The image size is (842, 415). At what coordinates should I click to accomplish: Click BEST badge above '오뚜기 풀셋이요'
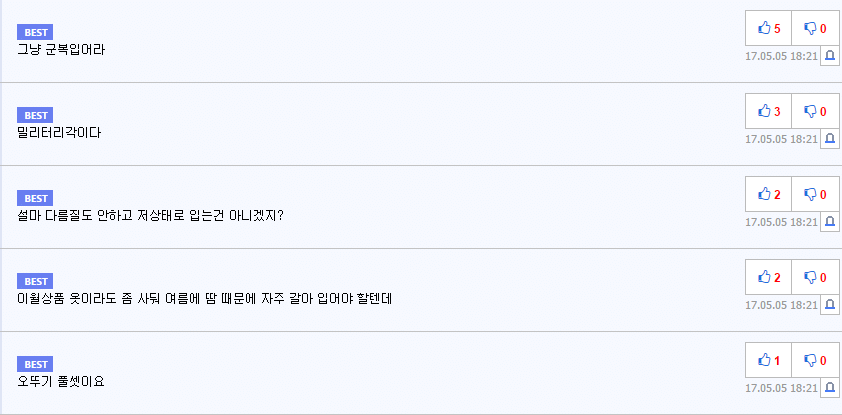[x=35, y=365]
